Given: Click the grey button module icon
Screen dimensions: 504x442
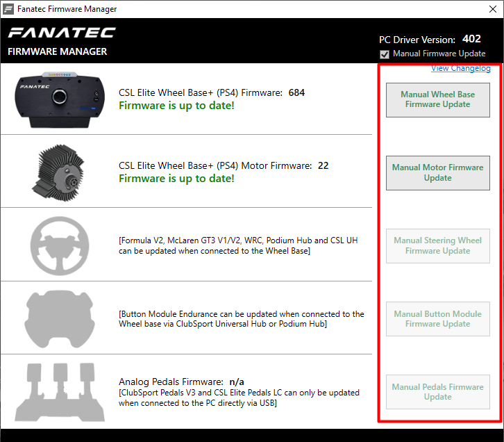Looking at the screenshot, I should 60,319.
